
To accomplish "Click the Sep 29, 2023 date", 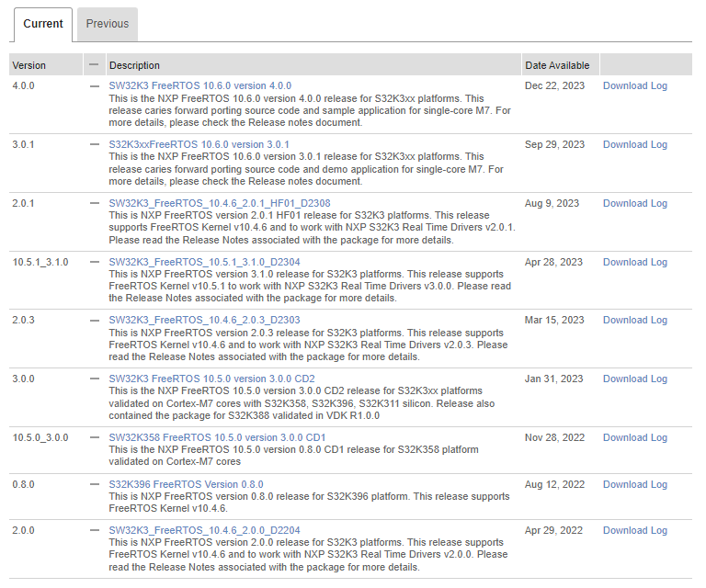I will [554, 144].
